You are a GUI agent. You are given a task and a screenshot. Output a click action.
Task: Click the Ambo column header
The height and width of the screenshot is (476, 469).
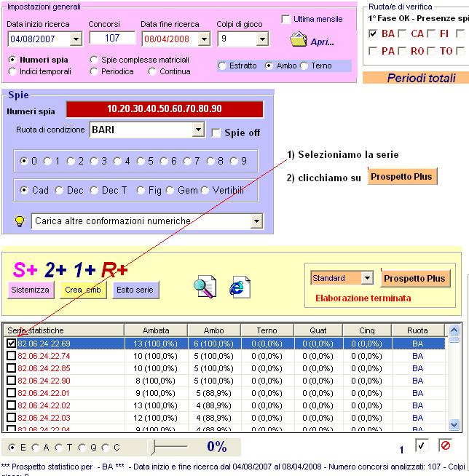tap(214, 330)
